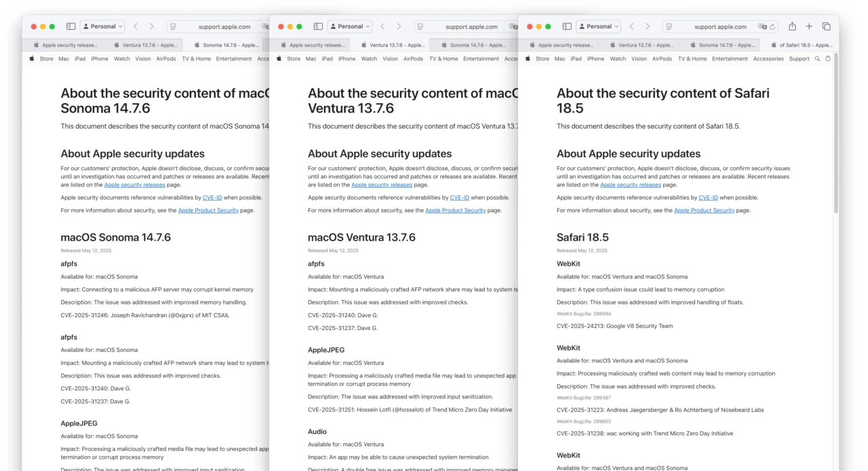Show the tab overview grid
Viewport: 868px width, 471px height.
point(826,26)
